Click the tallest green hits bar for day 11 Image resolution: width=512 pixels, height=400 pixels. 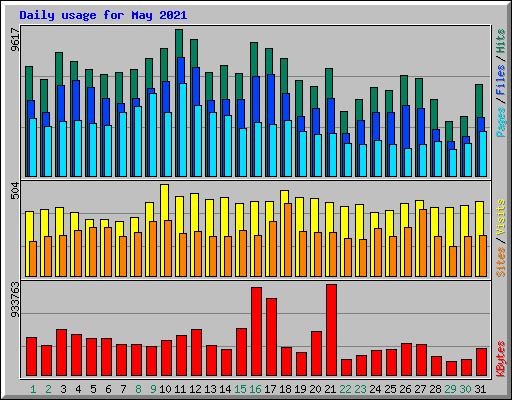pos(179,43)
